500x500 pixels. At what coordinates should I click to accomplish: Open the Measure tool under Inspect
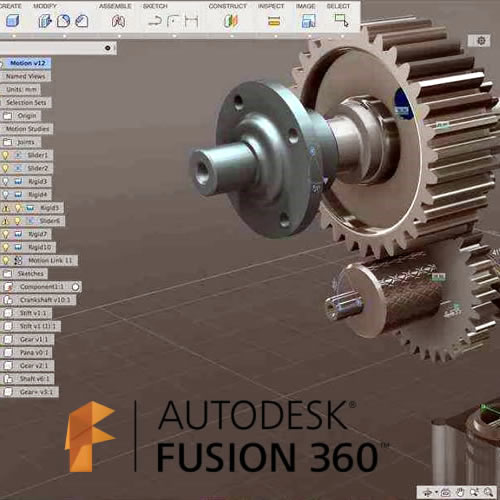(274, 22)
